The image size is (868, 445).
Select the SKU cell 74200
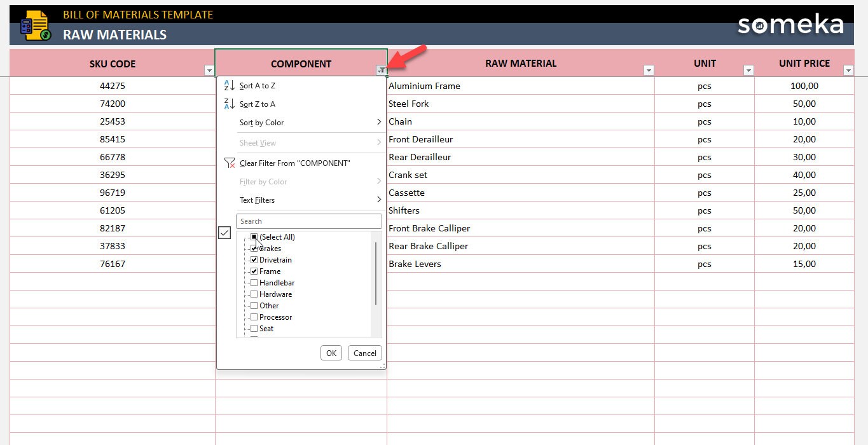[x=113, y=104]
